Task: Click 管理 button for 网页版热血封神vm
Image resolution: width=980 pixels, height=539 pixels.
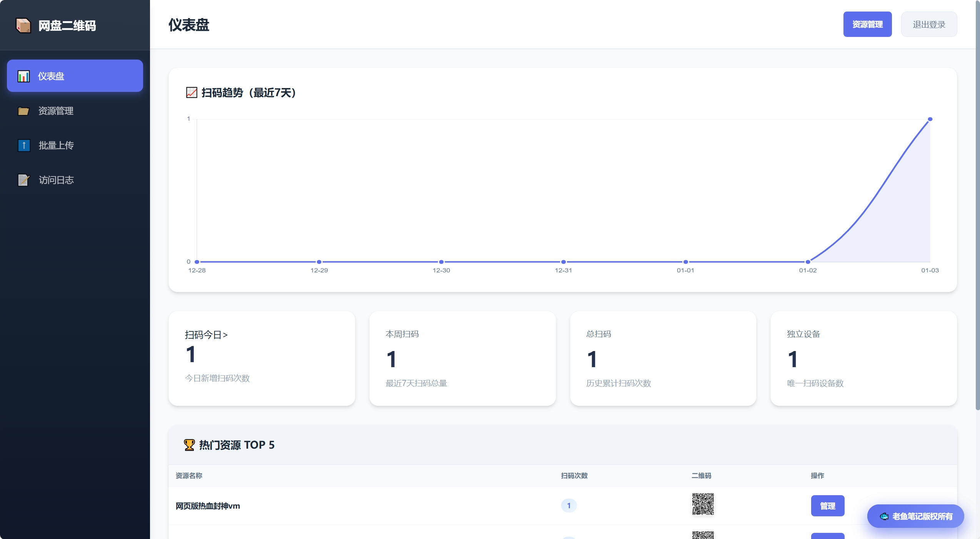Action: (827, 506)
